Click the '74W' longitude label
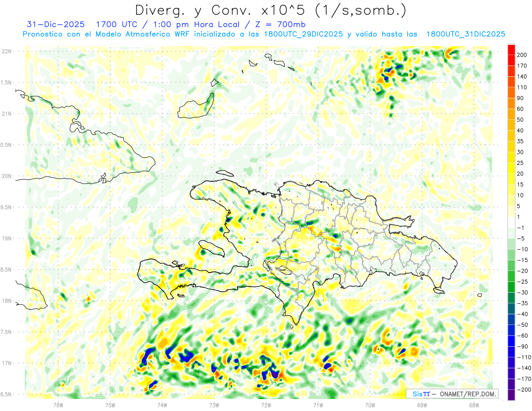 [162, 405]
